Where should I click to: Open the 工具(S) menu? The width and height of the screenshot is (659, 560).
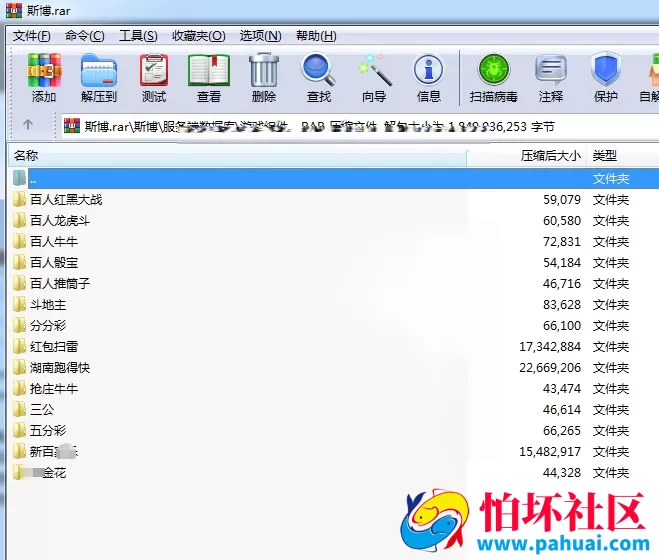pos(138,36)
